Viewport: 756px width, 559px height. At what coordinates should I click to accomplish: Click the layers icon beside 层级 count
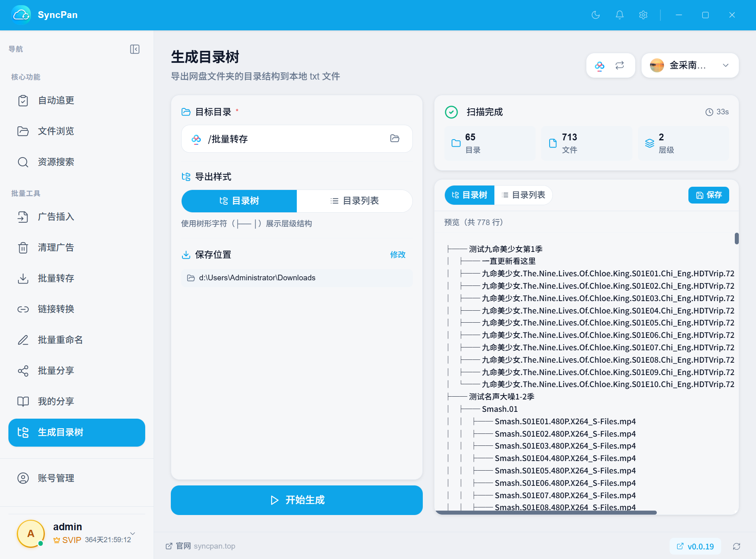(x=650, y=143)
